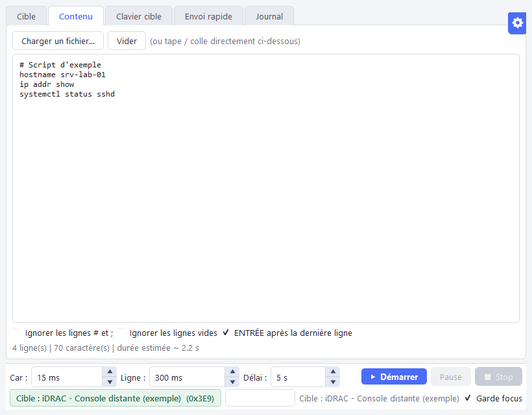Clear content with the Vider button

click(x=127, y=41)
